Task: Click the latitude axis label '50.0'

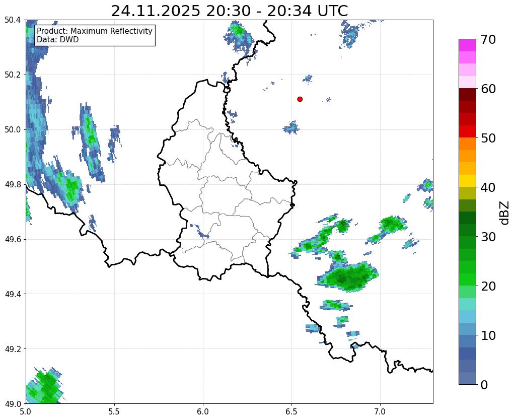Action: pos(13,129)
